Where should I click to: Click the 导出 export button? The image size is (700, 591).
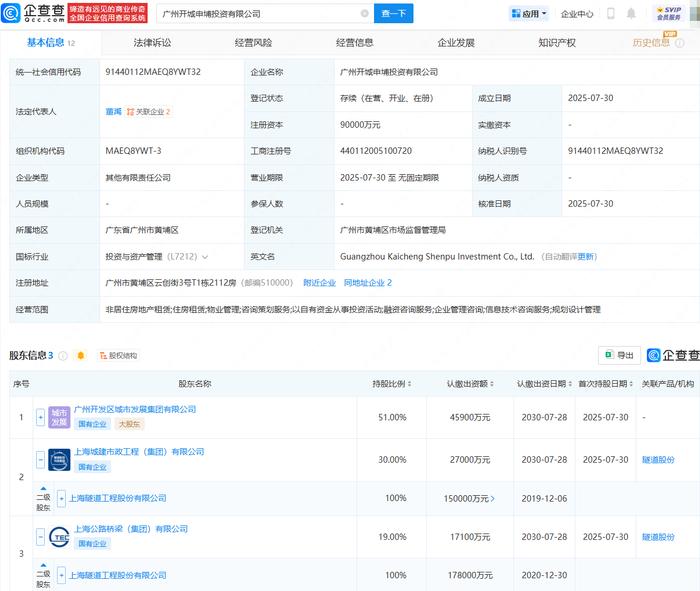point(619,355)
